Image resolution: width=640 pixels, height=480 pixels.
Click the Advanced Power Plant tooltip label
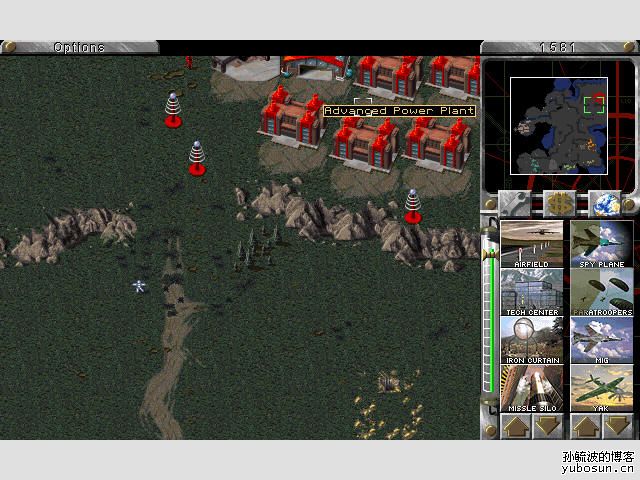coord(399,111)
